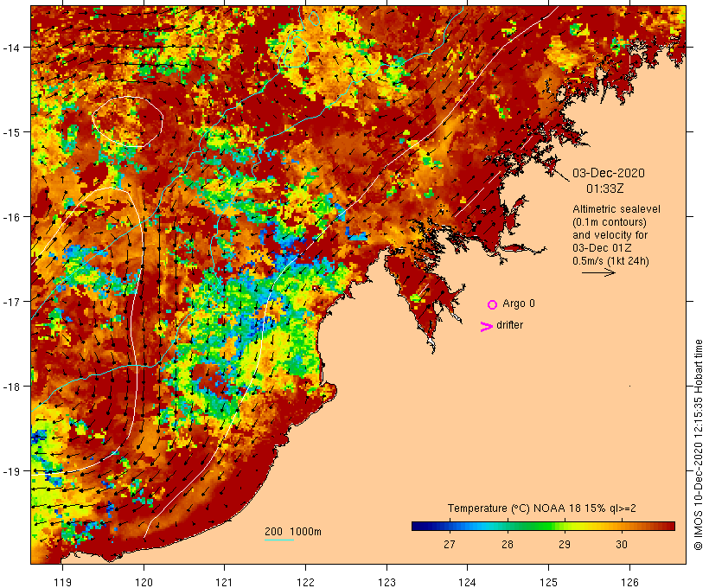Click longitude label '122' on axis
Screen dimensions: 709x588
click(306, 582)
